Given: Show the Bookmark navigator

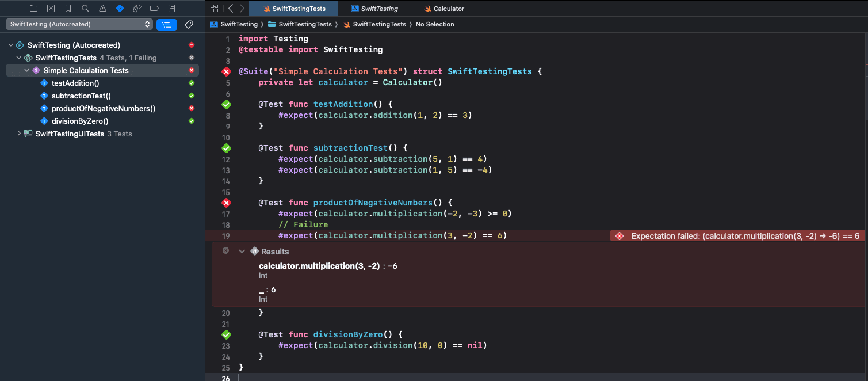Looking at the screenshot, I should tap(68, 9).
